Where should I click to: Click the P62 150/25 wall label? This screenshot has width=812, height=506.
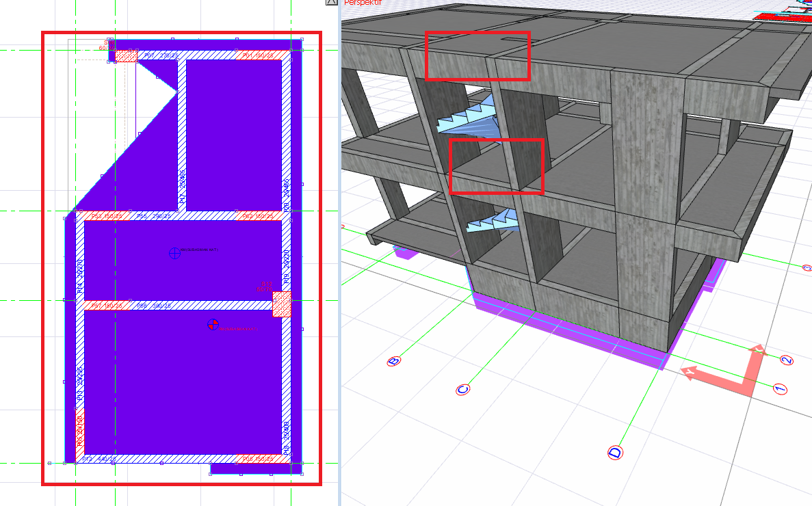258,216
